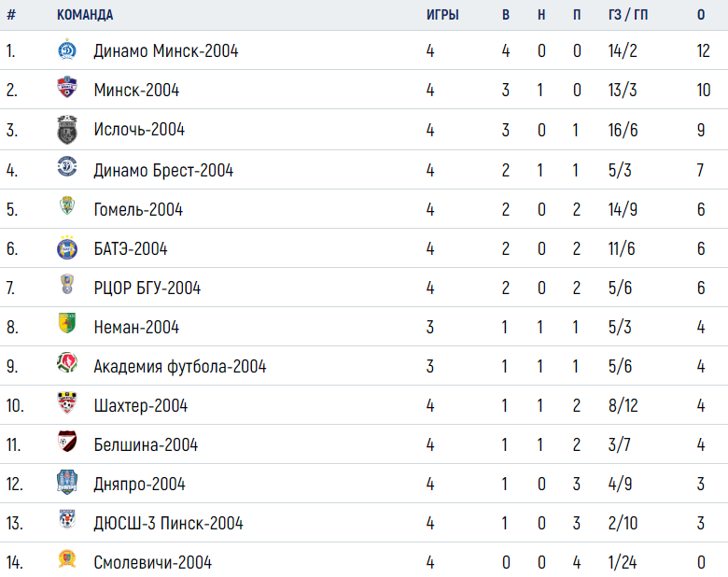Image resolution: width=728 pixels, height=577 pixels.
Task: Click the Академия футбола-2004 logo
Action: click(67, 363)
